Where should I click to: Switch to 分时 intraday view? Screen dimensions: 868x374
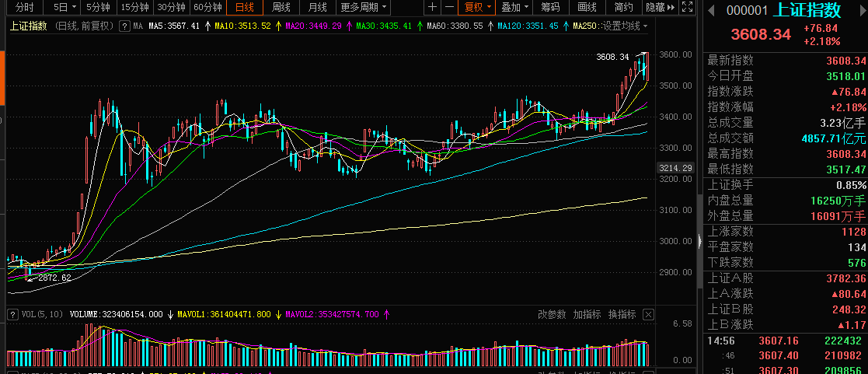point(24,7)
